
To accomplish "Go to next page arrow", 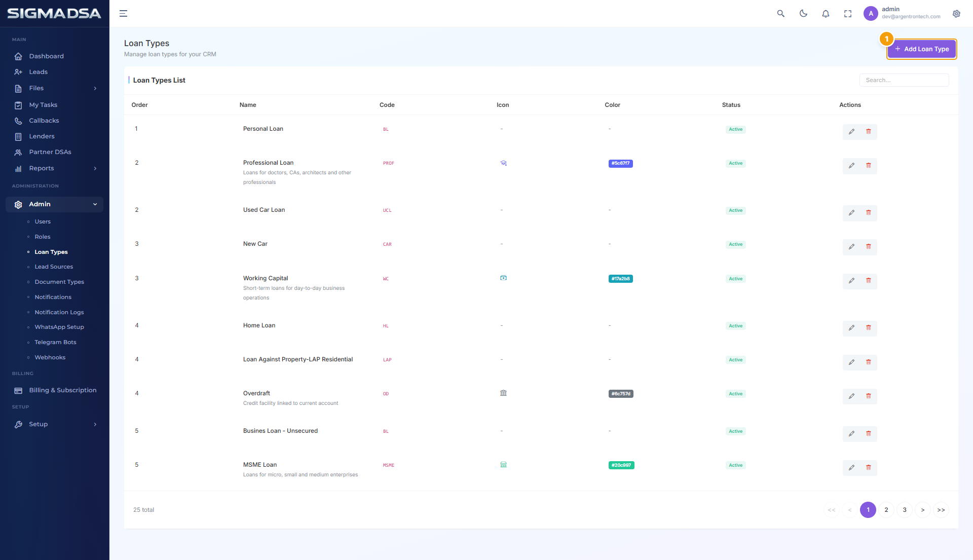I will [923, 510].
